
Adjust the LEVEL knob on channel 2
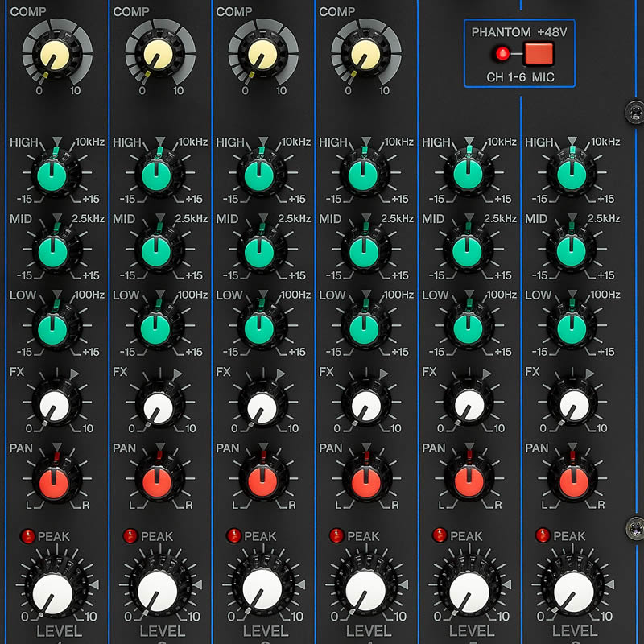point(158,592)
